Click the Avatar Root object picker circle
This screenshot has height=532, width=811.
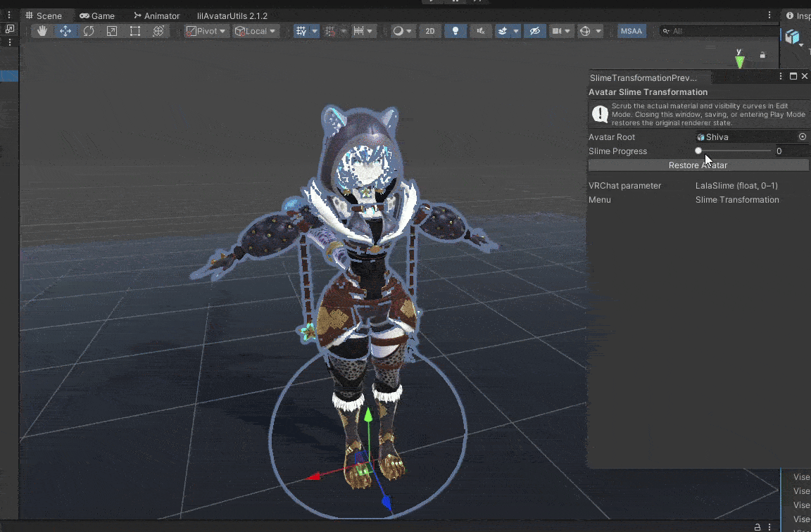(x=803, y=137)
